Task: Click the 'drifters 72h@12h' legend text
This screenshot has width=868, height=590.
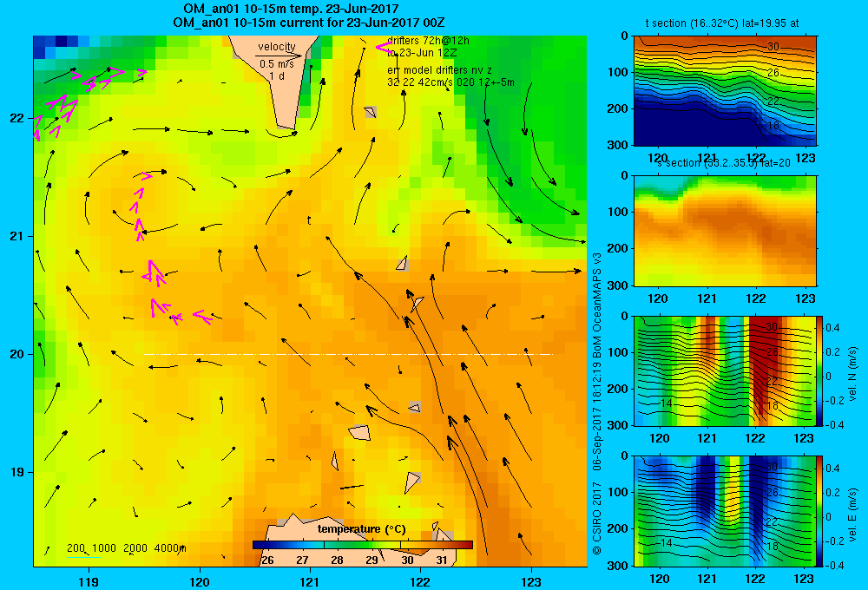Action: pyautogui.click(x=428, y=41)
